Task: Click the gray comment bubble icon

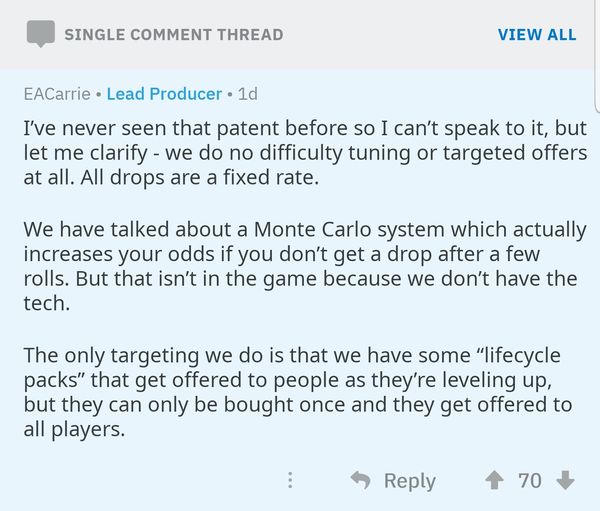Action: pyautogui.click(x=41, y=34)
